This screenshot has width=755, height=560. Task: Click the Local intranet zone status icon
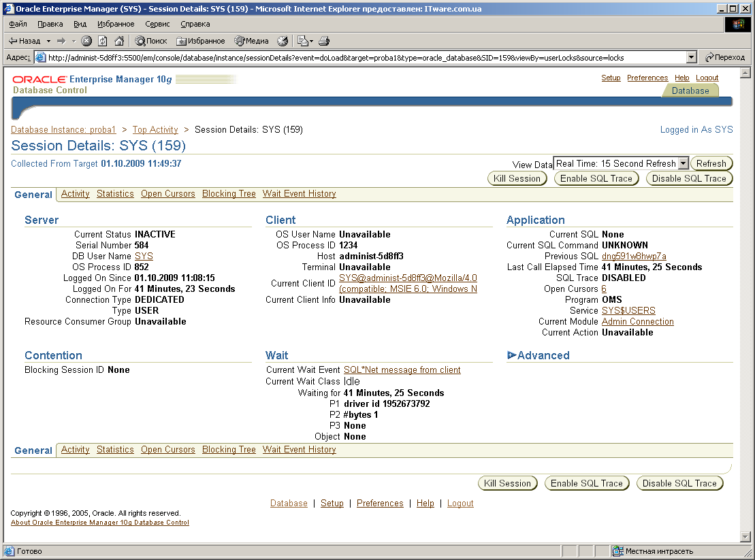point(617,551)
